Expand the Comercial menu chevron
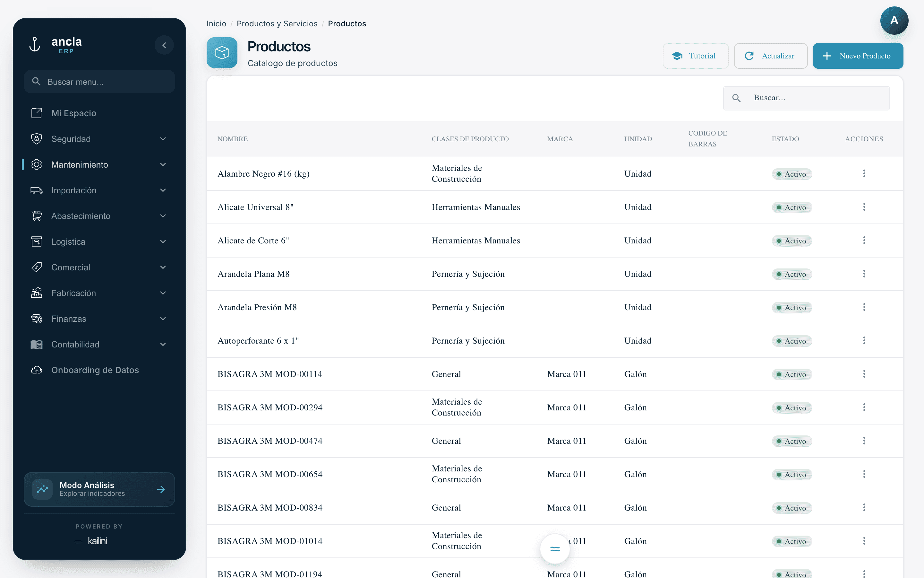This screenshot has height=578, width=924. click(x=163, y=267)
